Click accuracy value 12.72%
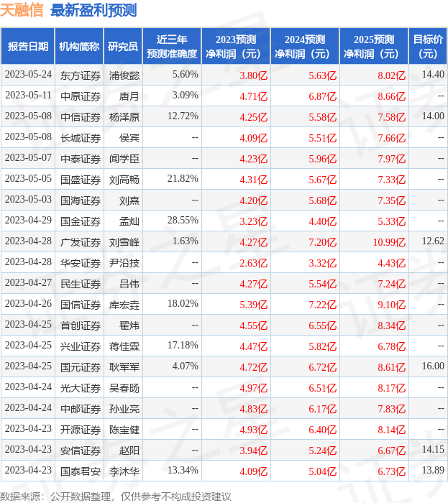 (183, 116)
